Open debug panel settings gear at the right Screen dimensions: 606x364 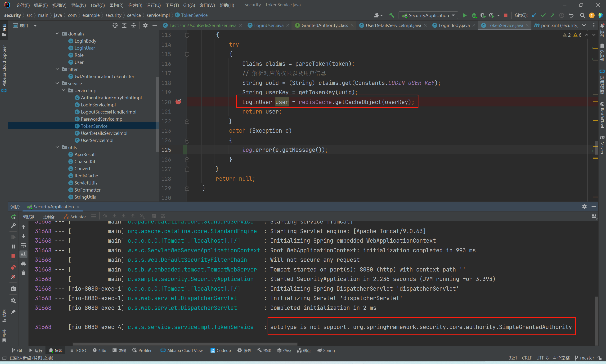point(584,206)
